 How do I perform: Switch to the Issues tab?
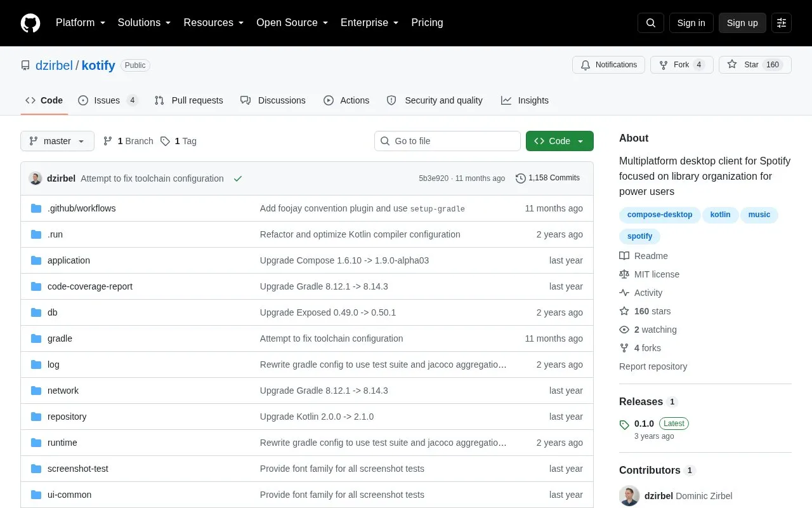point(108,100)
